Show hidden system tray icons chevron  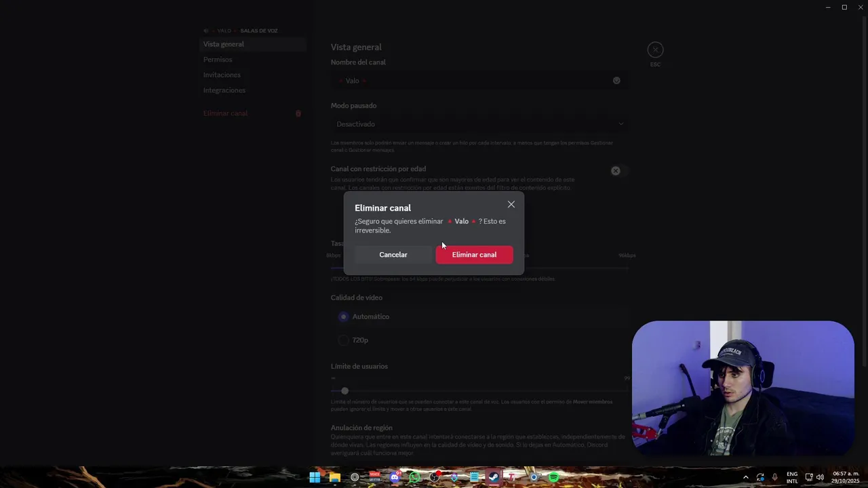745,477
